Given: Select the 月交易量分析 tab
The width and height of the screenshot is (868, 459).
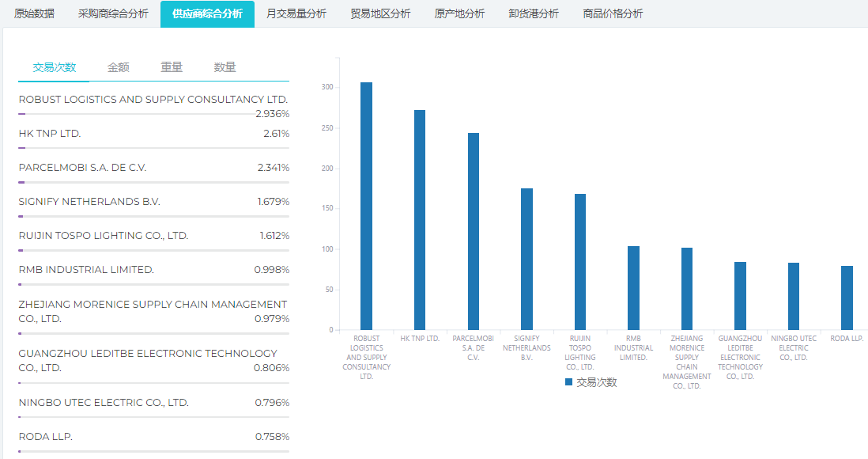Looking at the screenshot, I should 296,13.
